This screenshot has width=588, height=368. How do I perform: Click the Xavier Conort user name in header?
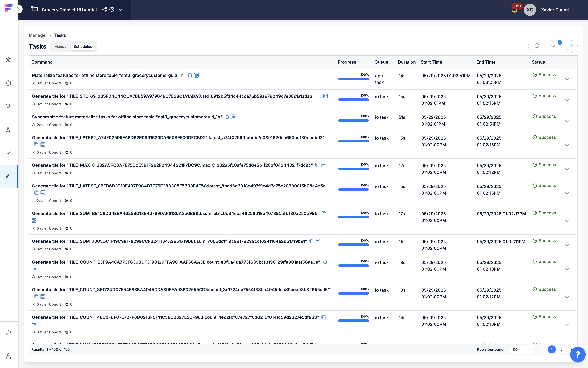coord(555,10)
